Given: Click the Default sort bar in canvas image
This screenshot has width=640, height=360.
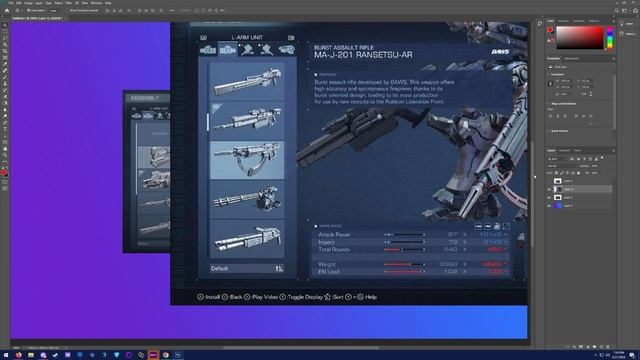Looking at the screenshot, I should pos(247,269).
